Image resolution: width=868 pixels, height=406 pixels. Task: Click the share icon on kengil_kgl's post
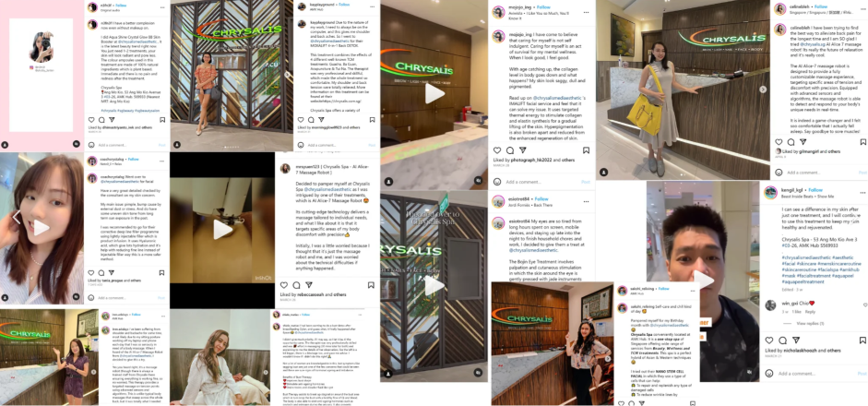tap(796, 340)
